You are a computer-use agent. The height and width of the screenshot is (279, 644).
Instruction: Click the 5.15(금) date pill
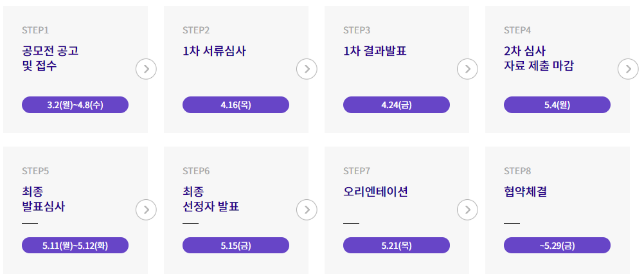[x=236, y=246]
